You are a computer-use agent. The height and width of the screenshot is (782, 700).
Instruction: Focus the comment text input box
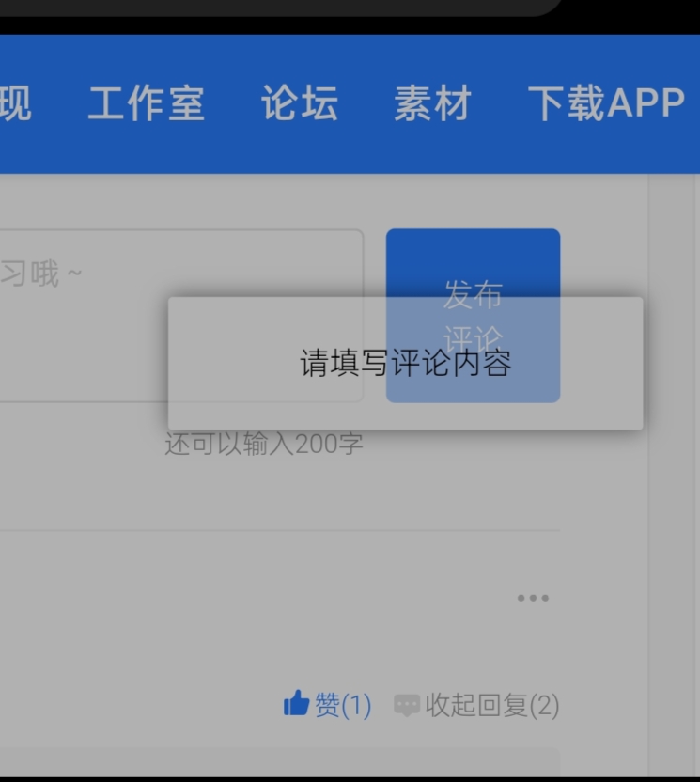181,316
